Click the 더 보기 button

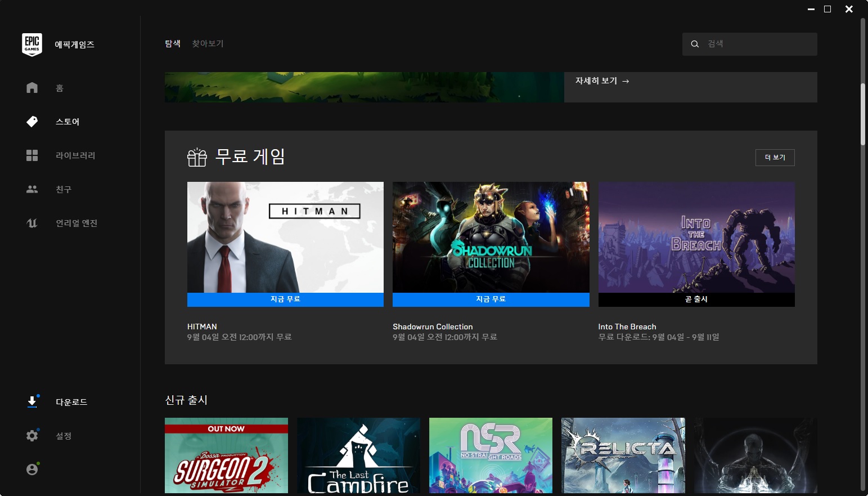775,158
